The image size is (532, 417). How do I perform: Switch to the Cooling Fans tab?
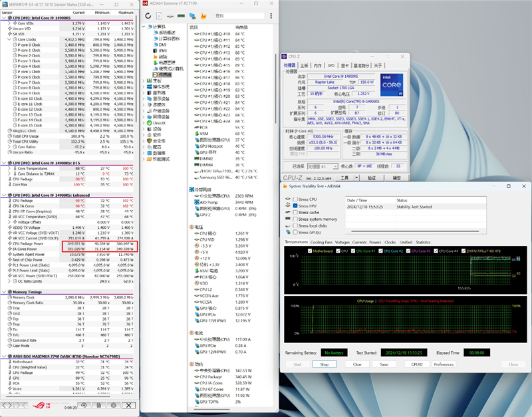[x=321, y=242]
